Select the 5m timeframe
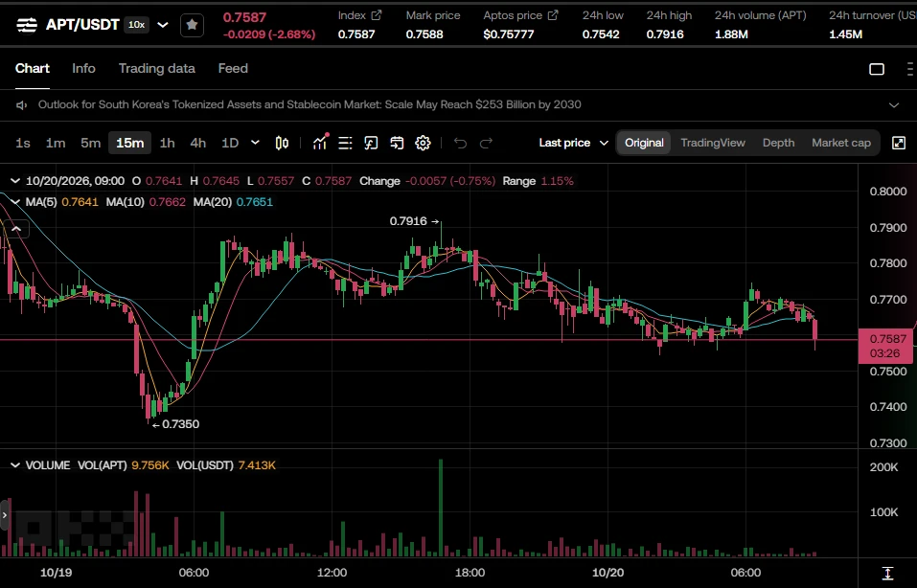 click(91, 143)
